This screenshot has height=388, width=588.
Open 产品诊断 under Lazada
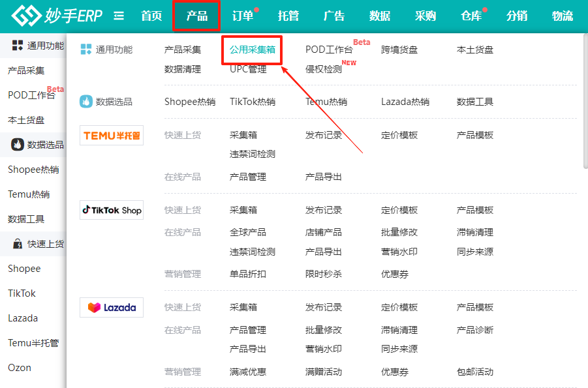point(474,330)
